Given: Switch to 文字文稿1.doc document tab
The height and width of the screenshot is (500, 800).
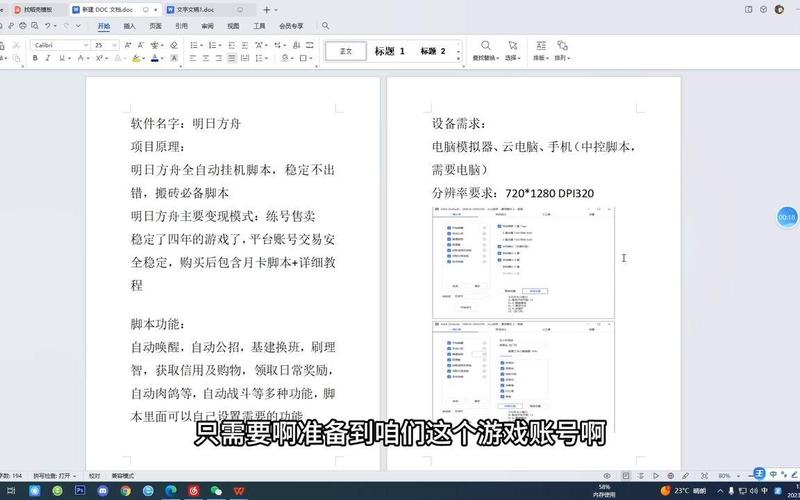Looking at the screenshot, I should (209, 10).
